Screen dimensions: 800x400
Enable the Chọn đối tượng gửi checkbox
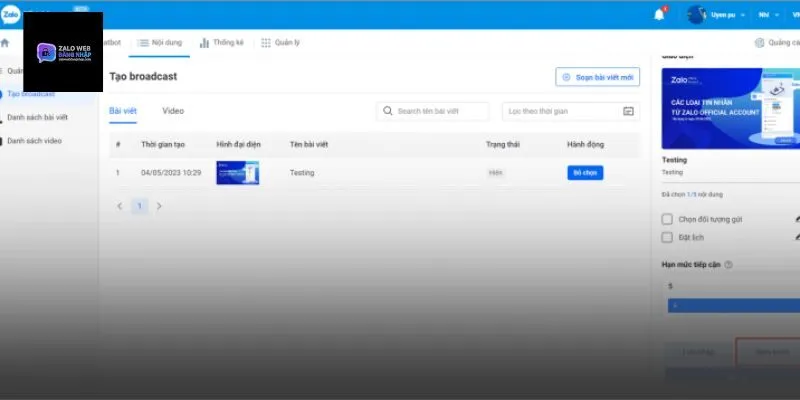coord(667,219)
